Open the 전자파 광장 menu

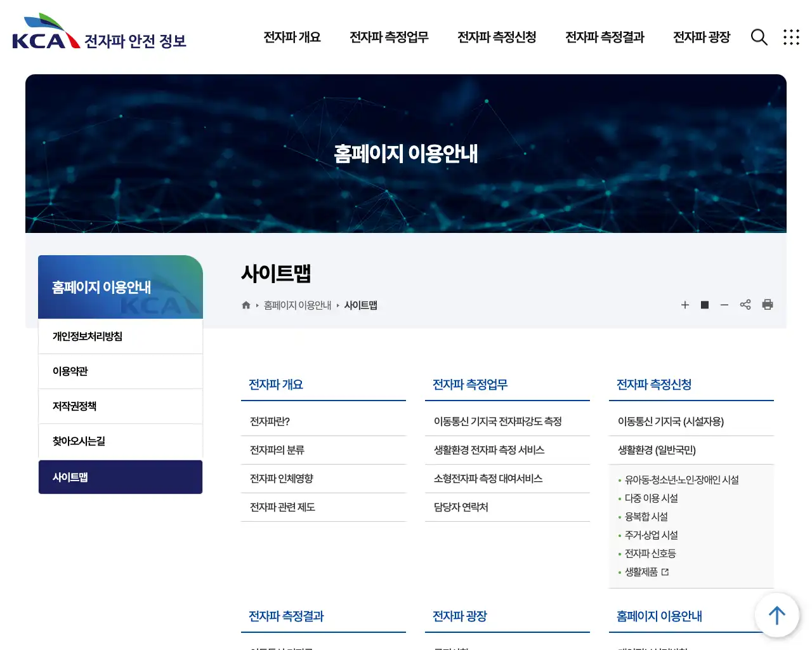(x=702, y=37)
